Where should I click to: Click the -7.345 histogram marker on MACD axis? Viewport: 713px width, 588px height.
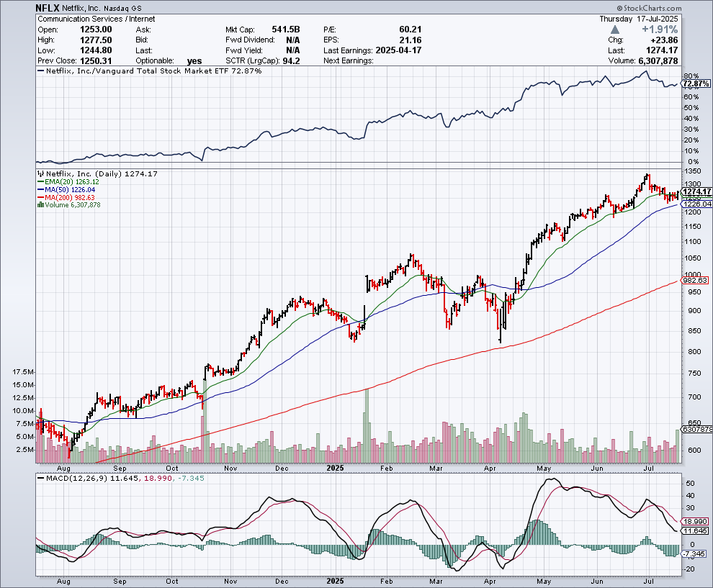694,553
